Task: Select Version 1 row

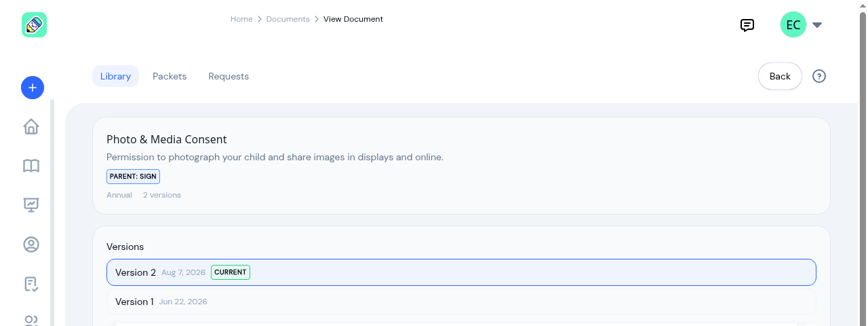Action: point(461,302)
